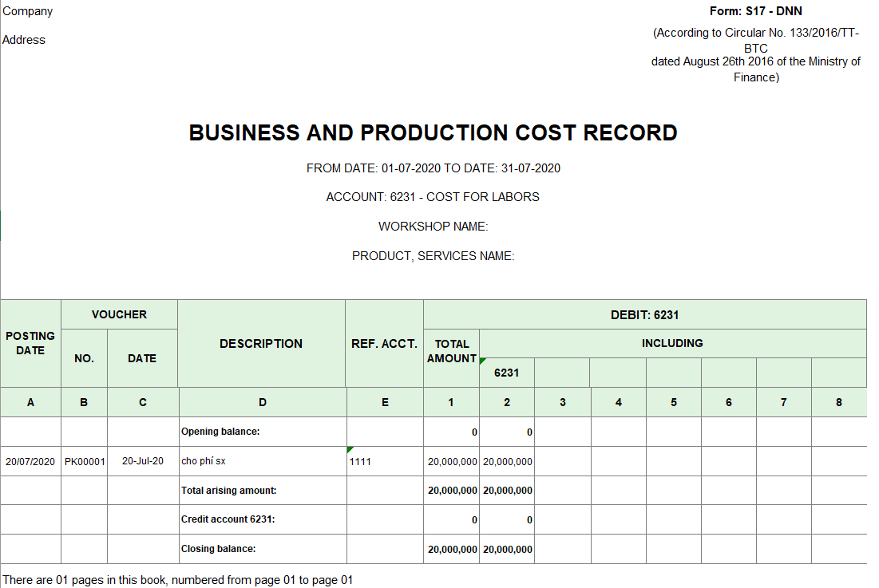879x588 pixels.
Task: Select the DEBIT: 6231 header cell
Action: coord(644,314)
